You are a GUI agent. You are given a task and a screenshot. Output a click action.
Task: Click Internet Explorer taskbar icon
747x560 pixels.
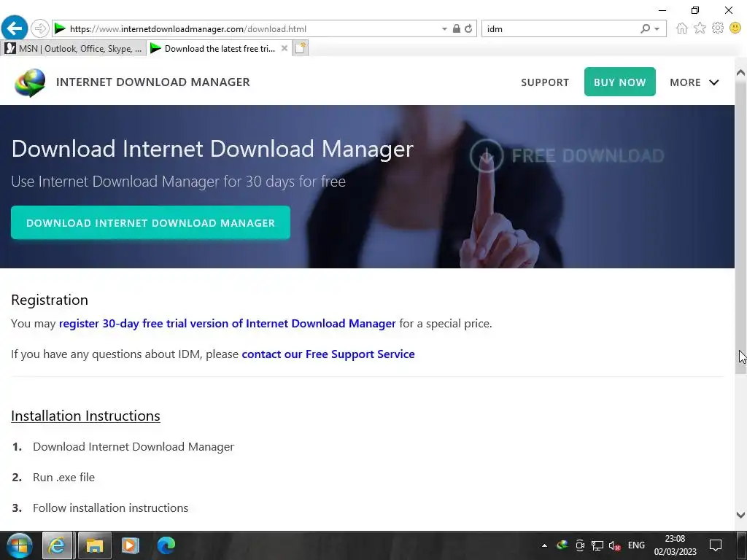click(x=57, y=545)
